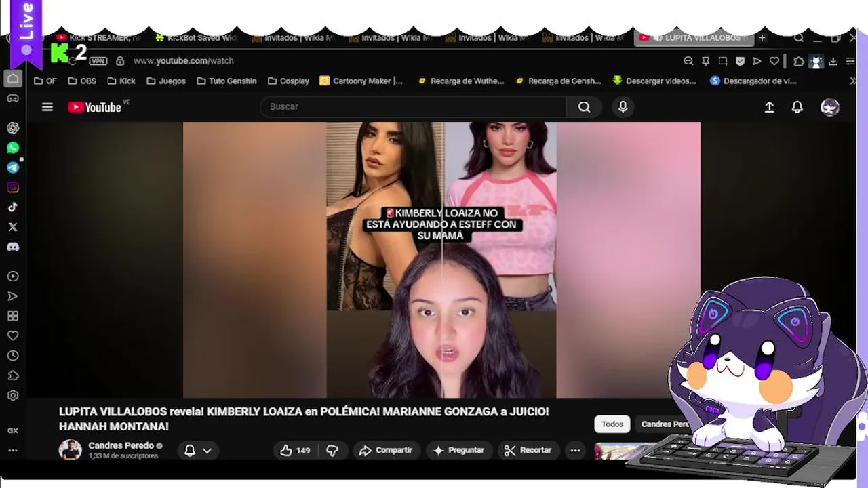Add page to bookmarks heart in address bar
This screenshot has width=868, height=488.
point(774,61)
